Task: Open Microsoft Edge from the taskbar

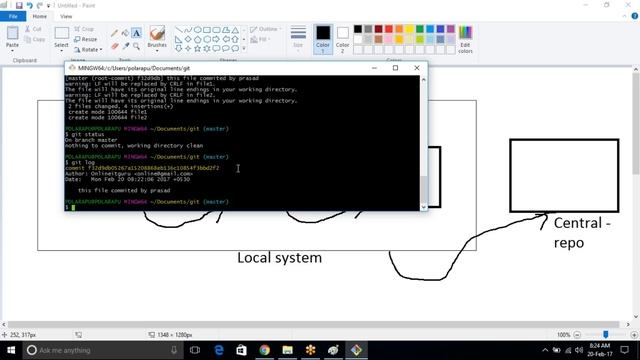Action: pos(219,350)
